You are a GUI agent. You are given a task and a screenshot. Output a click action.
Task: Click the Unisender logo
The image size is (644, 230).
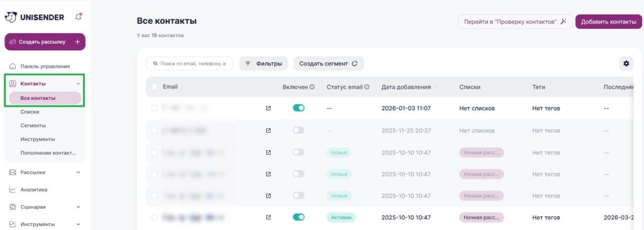(x=35, y=17)
